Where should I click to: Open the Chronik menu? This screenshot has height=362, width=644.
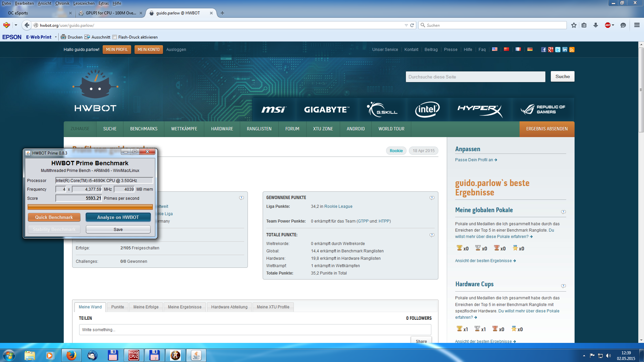click(62, 3)
